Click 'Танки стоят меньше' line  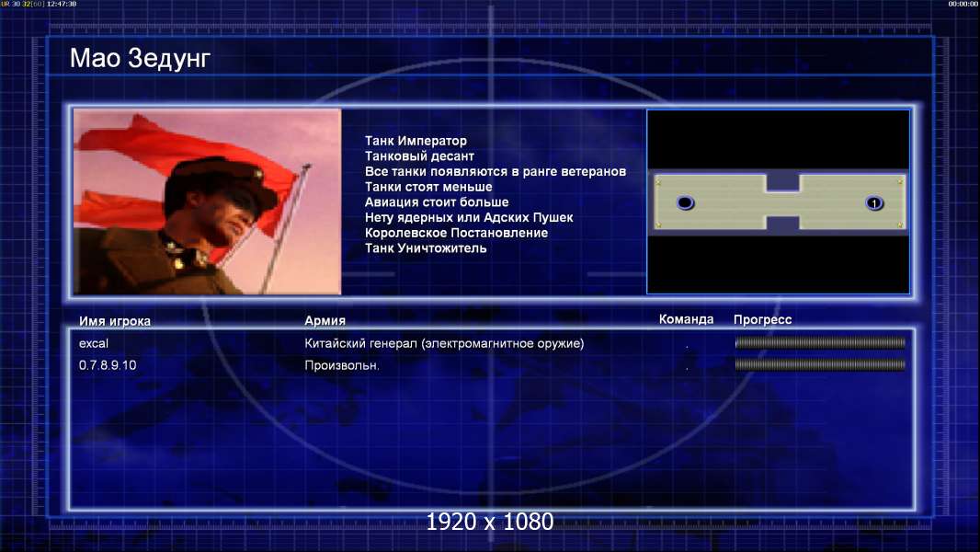[x=428, y=187]
